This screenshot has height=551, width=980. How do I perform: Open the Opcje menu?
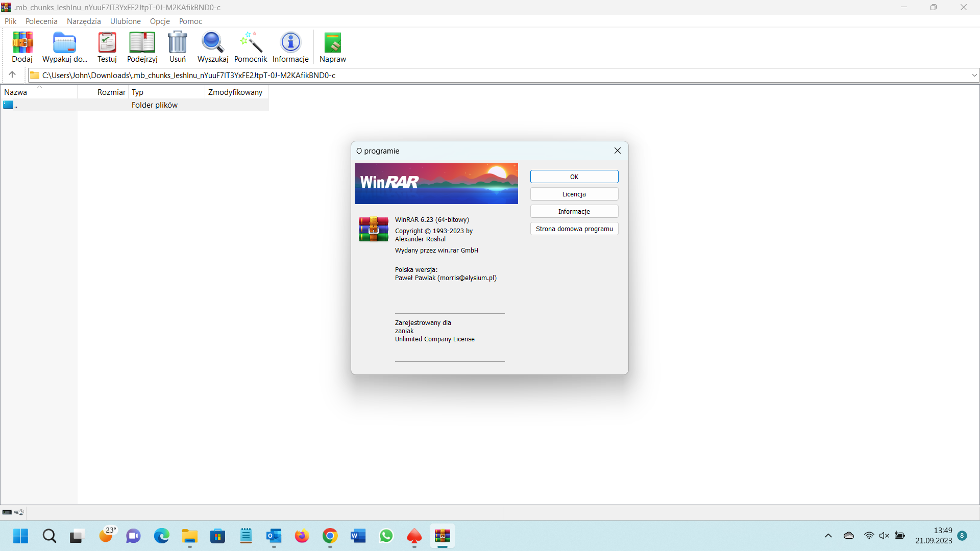pyautogui.click(x=160, y=21)
